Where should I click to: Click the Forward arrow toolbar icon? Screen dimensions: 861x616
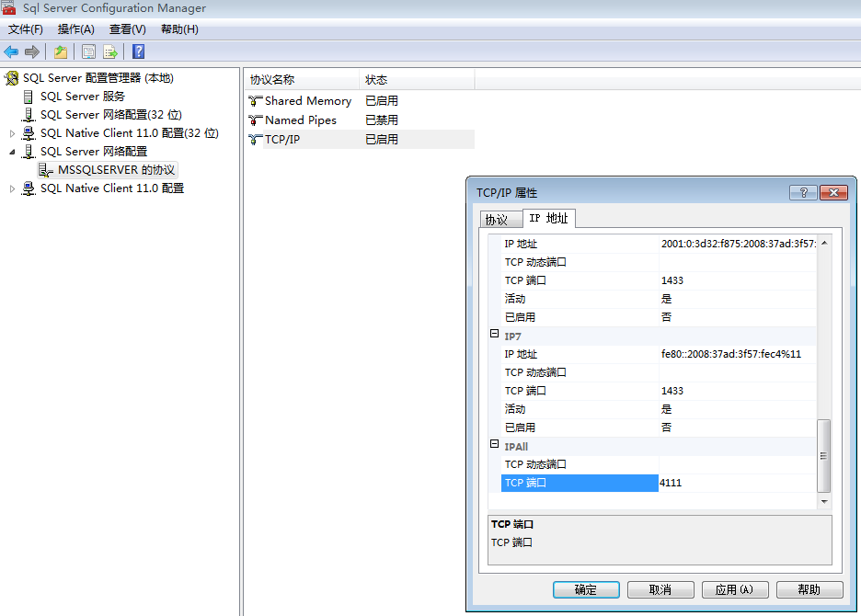tap(32, 52)
